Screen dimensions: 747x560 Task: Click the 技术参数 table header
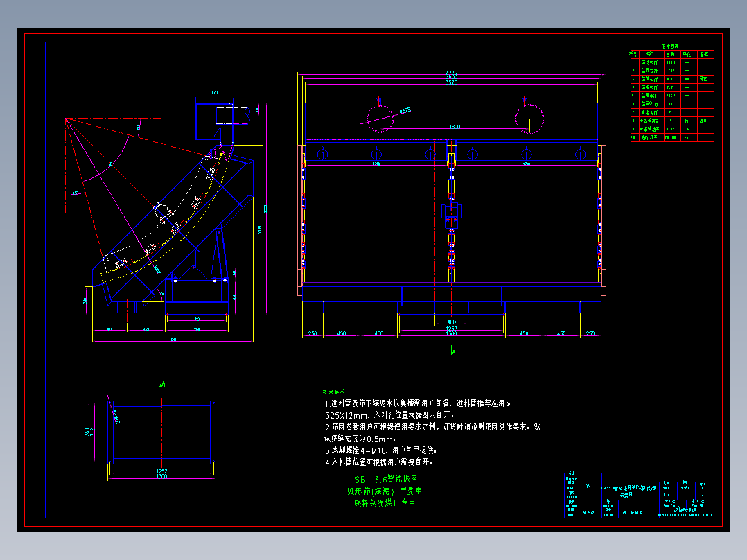(x=670, y=46)
